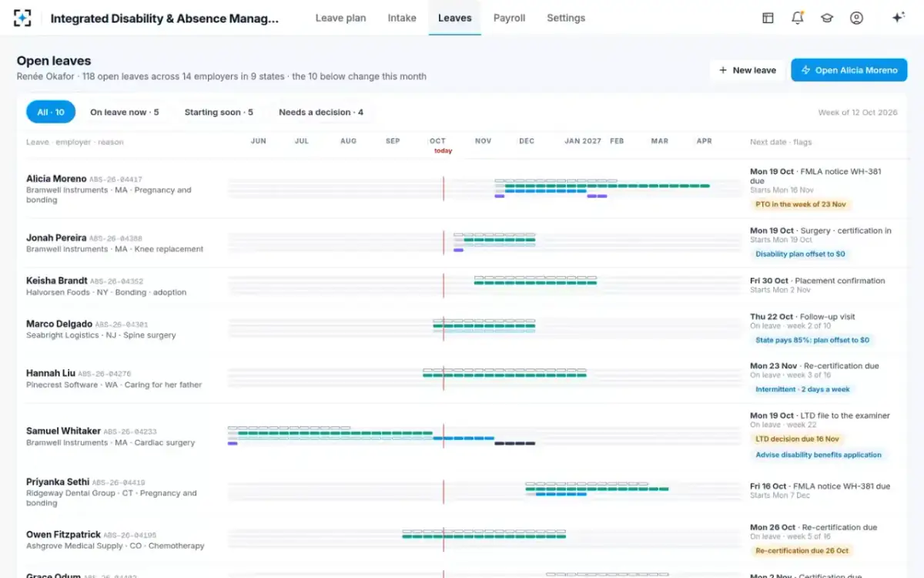Switch to the Intake tab
The width and height of the screenshot is (924, 578).
point(402,18)
